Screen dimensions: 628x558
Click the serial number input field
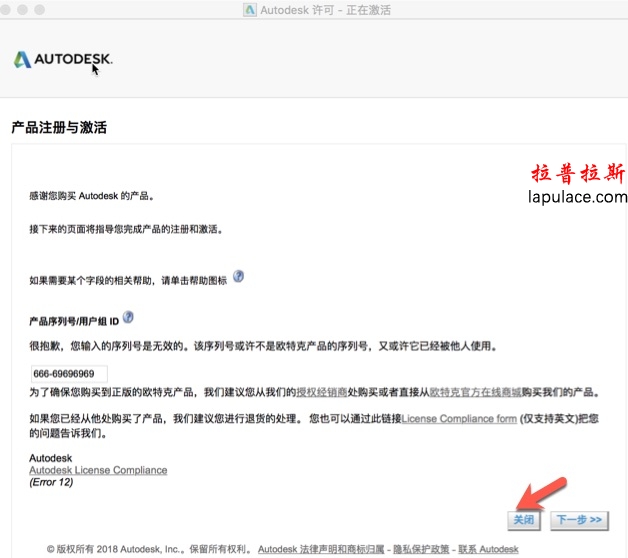[x=69, y=374]
